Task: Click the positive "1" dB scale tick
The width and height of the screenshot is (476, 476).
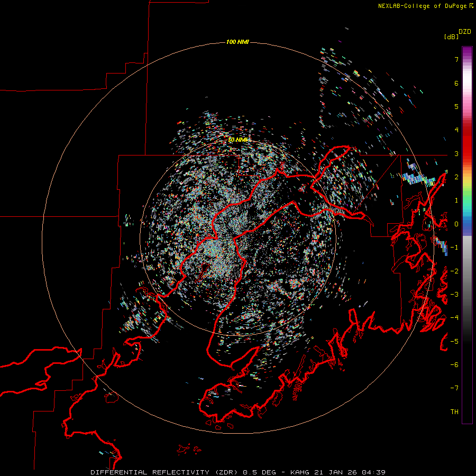Action: tap(456, 200)
